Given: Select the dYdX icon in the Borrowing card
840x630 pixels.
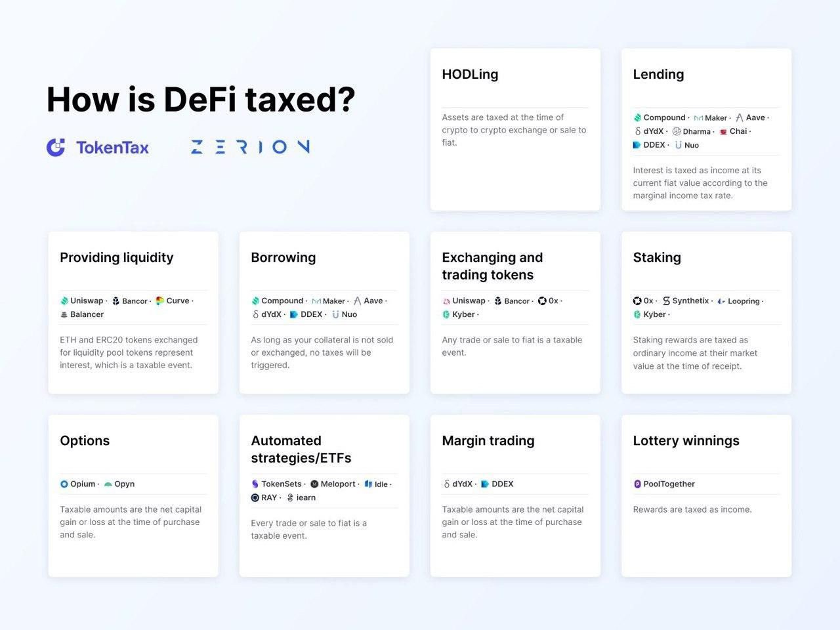Looking at the screenshot, I should click(255, 314).
